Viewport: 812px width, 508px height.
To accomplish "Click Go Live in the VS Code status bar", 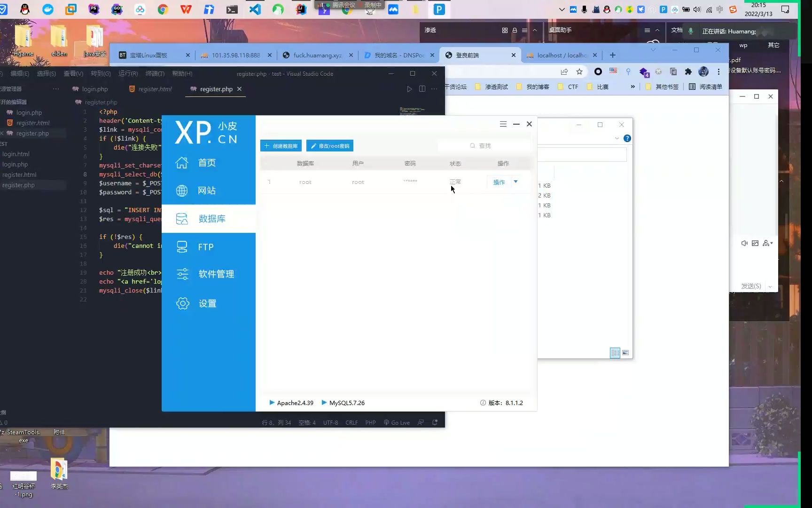I will 397,422.
